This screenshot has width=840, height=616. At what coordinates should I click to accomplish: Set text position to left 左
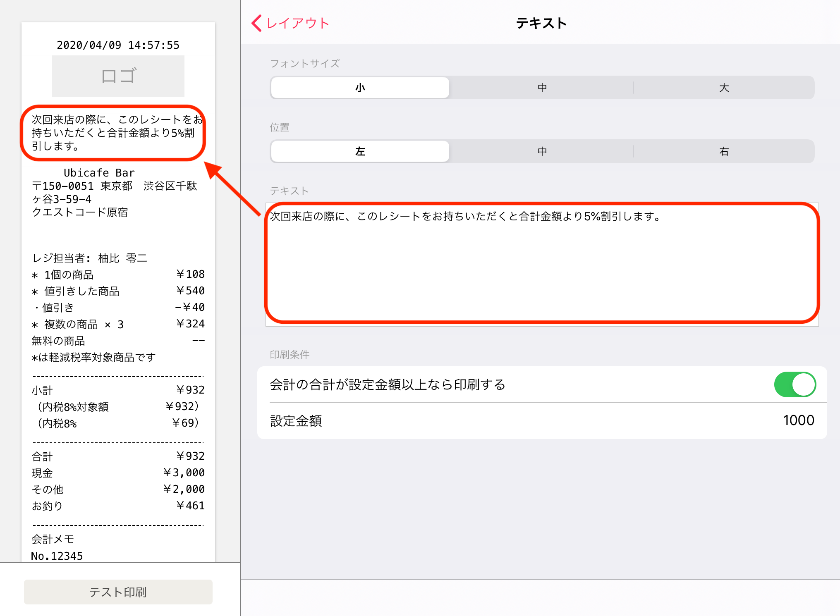pyautogui.click(x=360, y=151)
